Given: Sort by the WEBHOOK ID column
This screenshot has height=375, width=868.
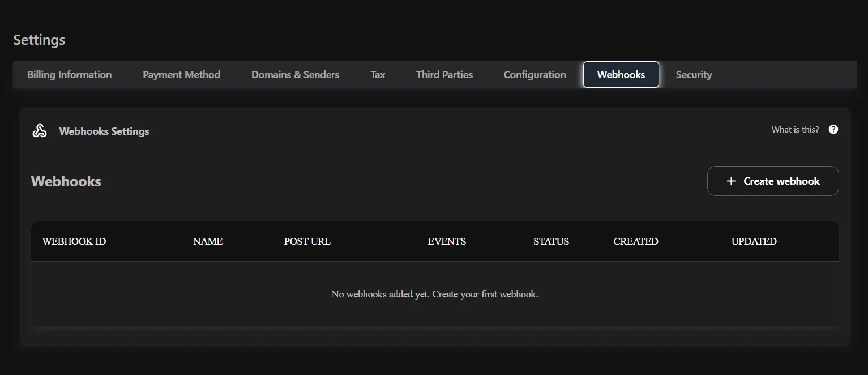Looking at the screenshot, I should click(74, 241).
